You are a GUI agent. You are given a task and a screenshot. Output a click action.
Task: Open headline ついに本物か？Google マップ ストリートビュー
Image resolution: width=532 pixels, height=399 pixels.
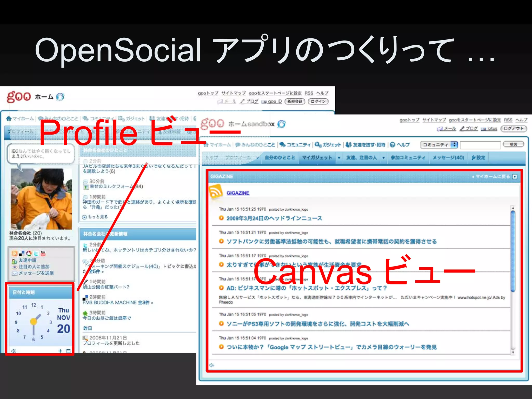pos(331,347)
